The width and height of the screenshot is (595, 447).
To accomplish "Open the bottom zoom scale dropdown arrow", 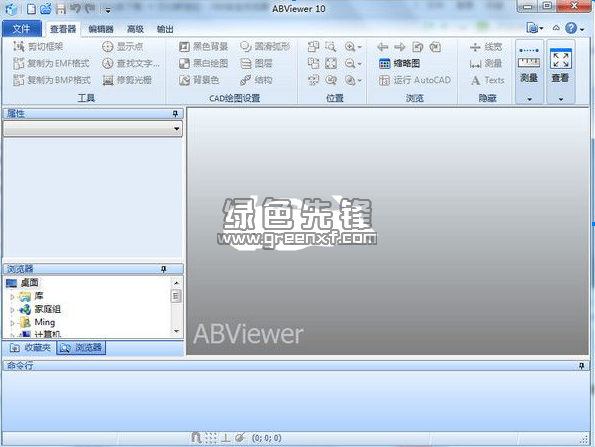I will click(x=359, y=80).
